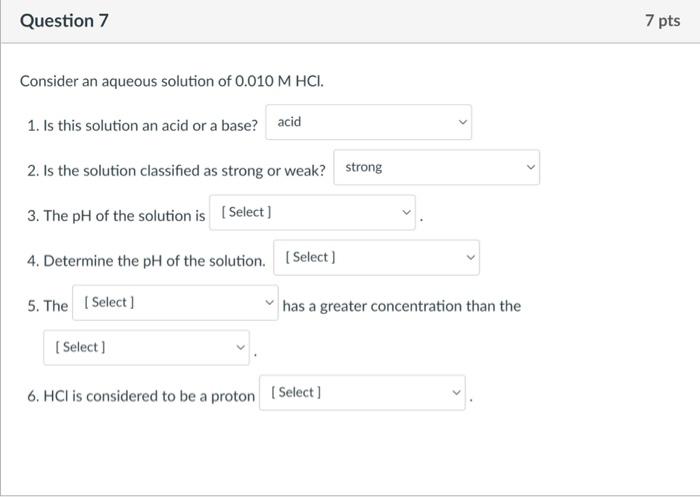Click chevron of dropdown below item 5
Screen dimensions: 700x497
240,348
